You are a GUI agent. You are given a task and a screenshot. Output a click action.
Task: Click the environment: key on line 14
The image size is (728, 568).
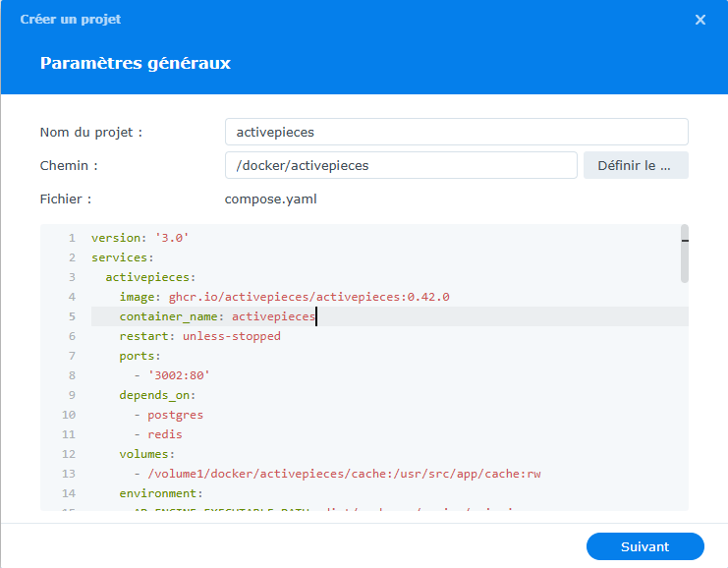click(x=161, y=493)
